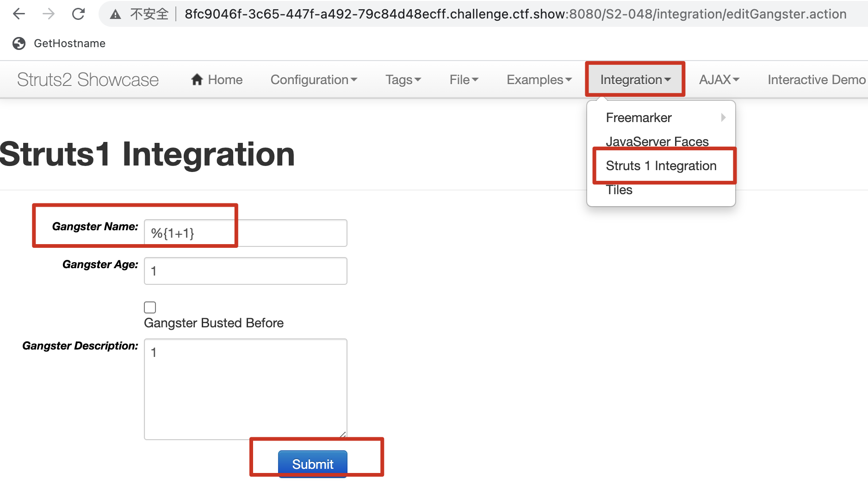Toggle the Gangster Busted Before checkbox

[150, 307]
